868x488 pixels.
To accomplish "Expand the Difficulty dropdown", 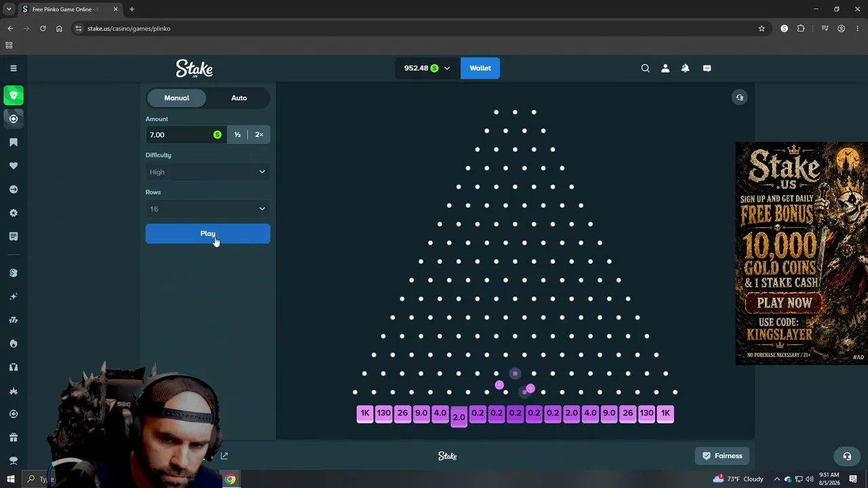I will click(x=208, y=172).
